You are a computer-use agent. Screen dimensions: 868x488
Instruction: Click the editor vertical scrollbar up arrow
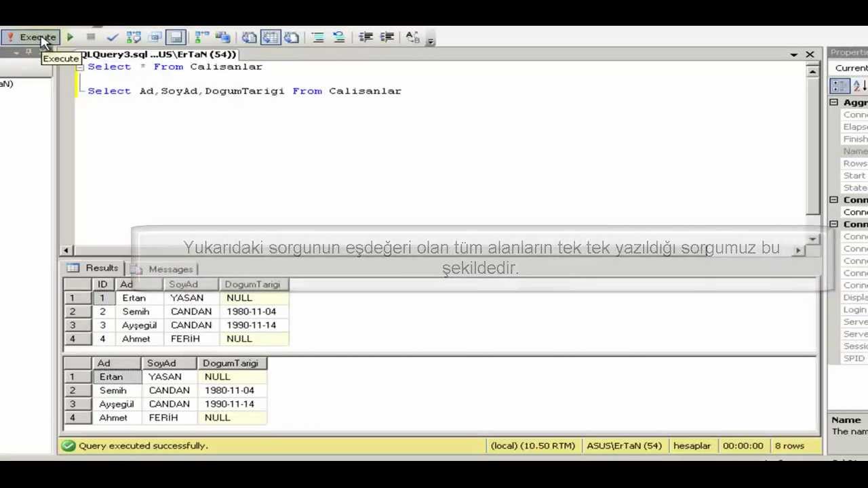point(812,70)
